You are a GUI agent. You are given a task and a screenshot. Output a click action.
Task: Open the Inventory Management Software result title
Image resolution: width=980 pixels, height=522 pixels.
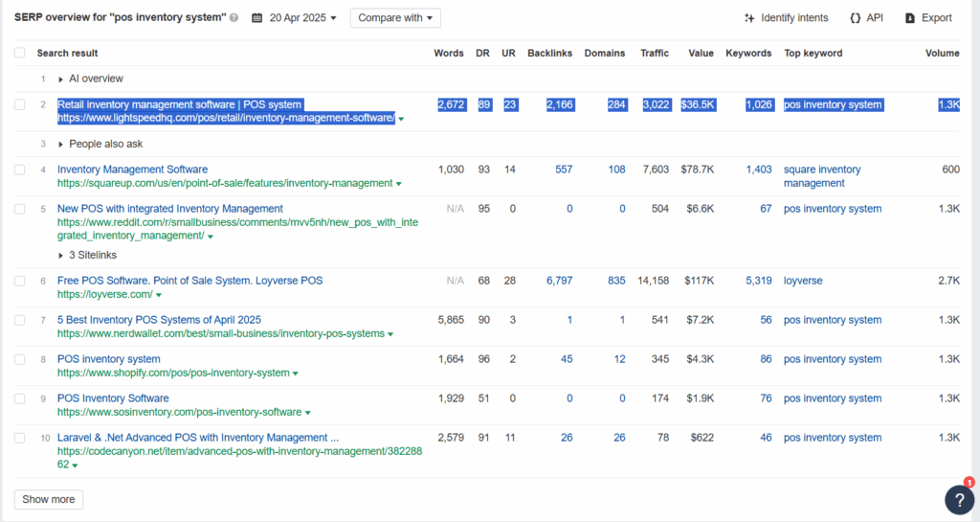pyautogui.click(x=132, y=170)
